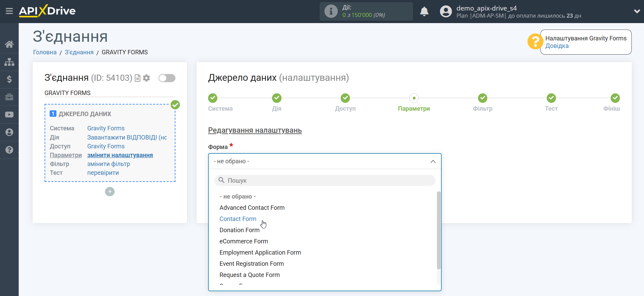This screenshot has width=644, height=296.
Task: Select eCommerce Form option
Action: 244,241
